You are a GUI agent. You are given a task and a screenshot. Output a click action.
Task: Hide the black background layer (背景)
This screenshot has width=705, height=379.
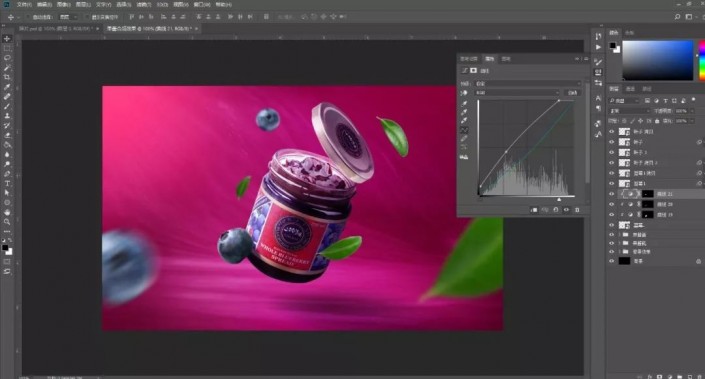pyautogui.click(x=611, y=261)
